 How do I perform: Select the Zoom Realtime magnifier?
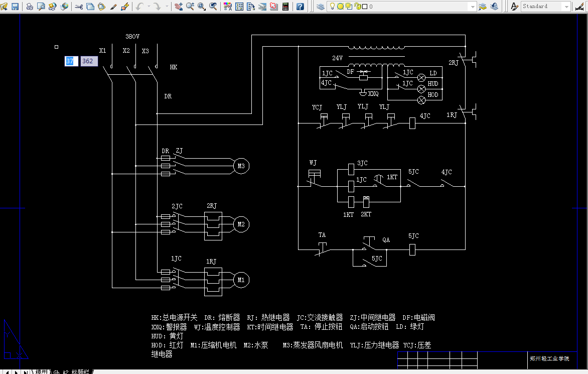(x=190, y=7)
